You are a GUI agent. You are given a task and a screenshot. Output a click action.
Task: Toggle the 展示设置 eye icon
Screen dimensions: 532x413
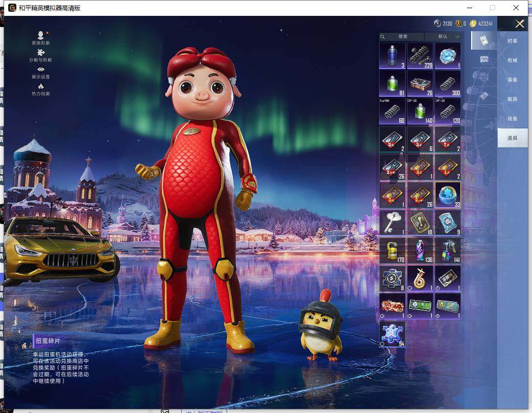tap(41, 72)
